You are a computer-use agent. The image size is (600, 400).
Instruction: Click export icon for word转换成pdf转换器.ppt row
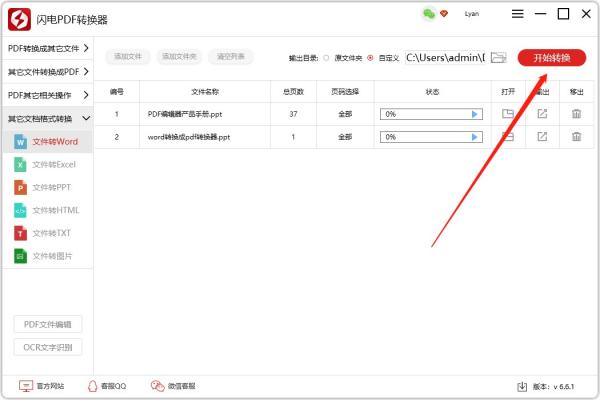(x=542, y=137)
